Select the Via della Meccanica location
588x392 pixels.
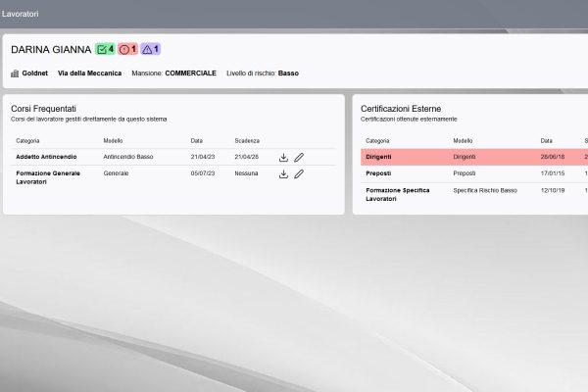(x=89, y=73)
